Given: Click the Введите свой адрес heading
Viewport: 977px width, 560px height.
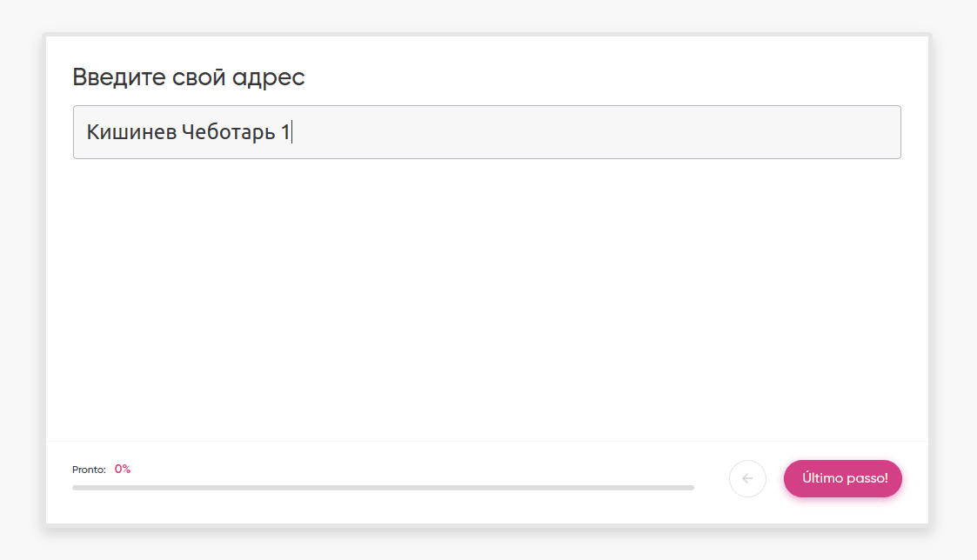Looking at the screenshot, I should [188, 77].
